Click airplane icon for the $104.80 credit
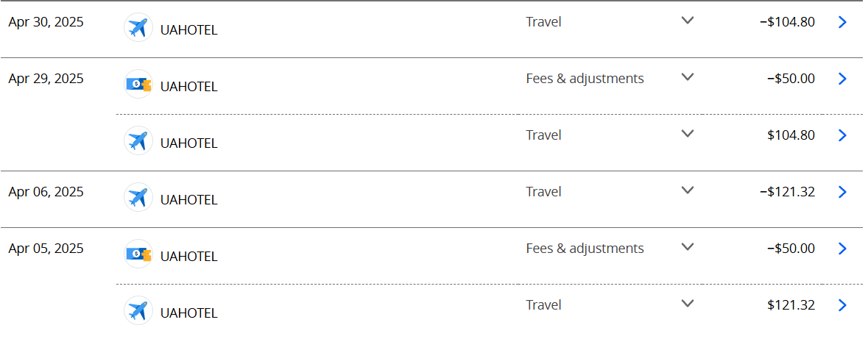Viewport: 868px width, 339px height. [x=138, y=141]
